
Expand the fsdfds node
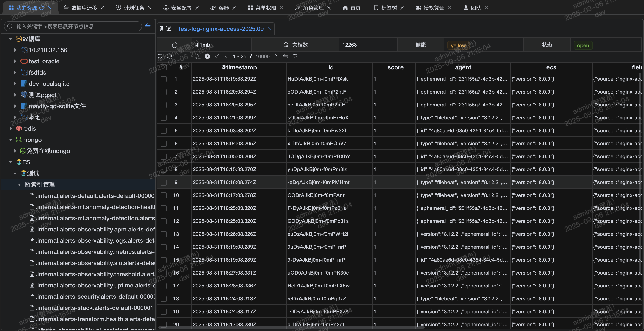[x=15, y=73]
